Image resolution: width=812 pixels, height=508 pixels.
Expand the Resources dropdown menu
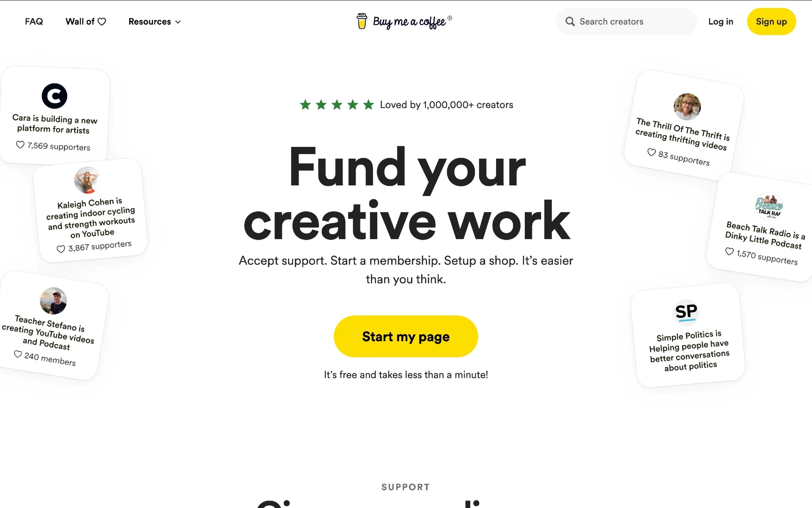pos(154,22)
